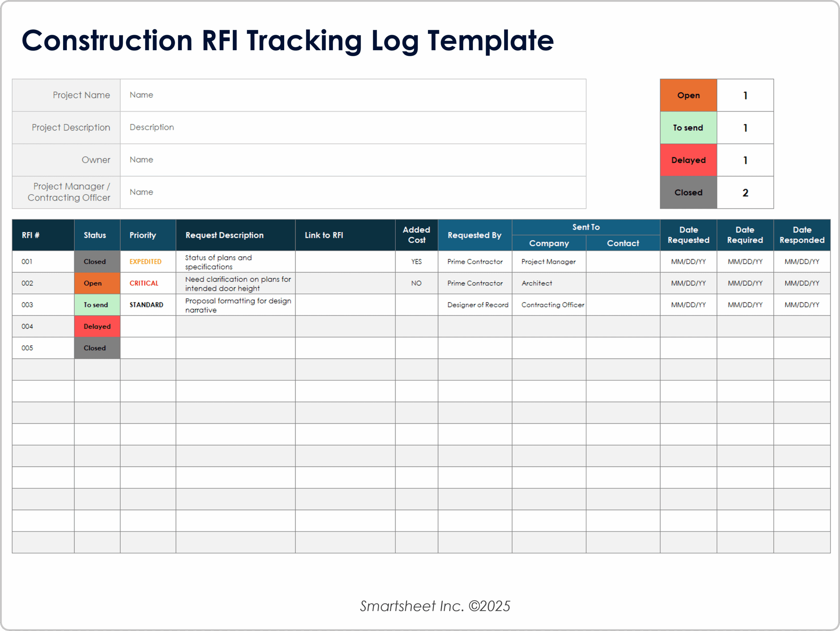840x631 pixels.
Task: Click the Date Responded column header
Action: pyautogui.click(x=802, y=235)
